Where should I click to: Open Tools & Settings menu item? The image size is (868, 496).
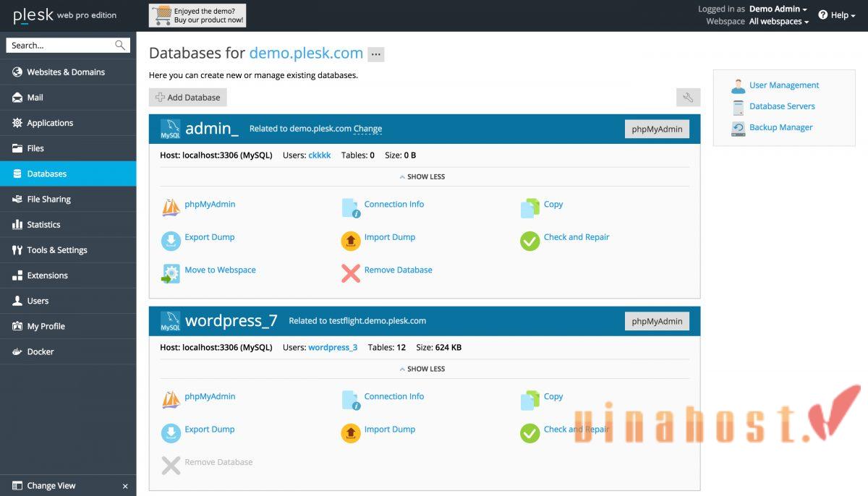68,250
